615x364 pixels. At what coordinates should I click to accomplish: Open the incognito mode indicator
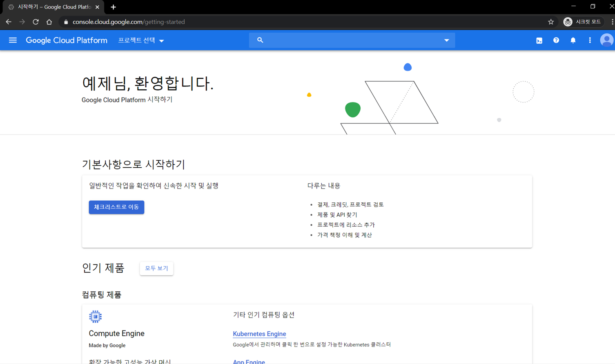click(583, 22)
